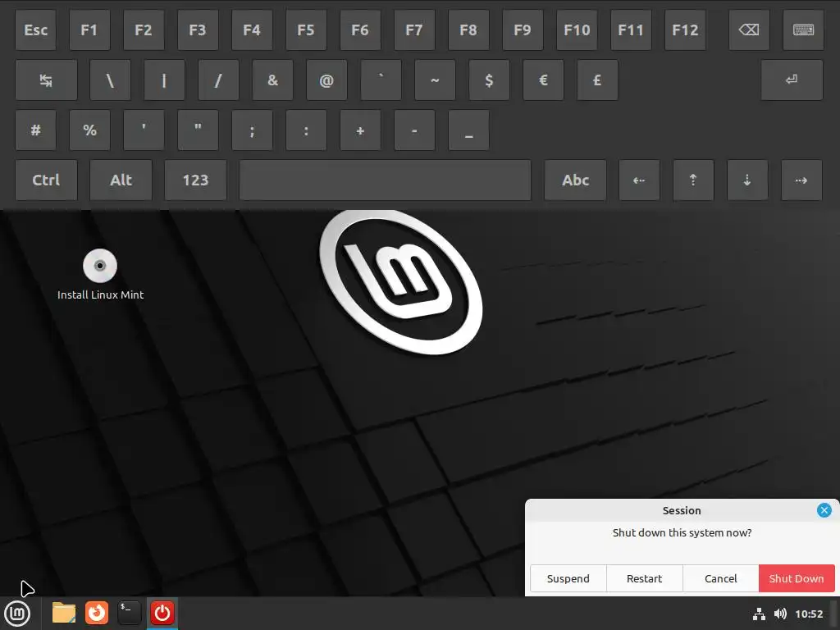Image resolution: width=840 pixels, height=630 pixels.
Task: Tap the forward slash key
Action: [218, 80]
